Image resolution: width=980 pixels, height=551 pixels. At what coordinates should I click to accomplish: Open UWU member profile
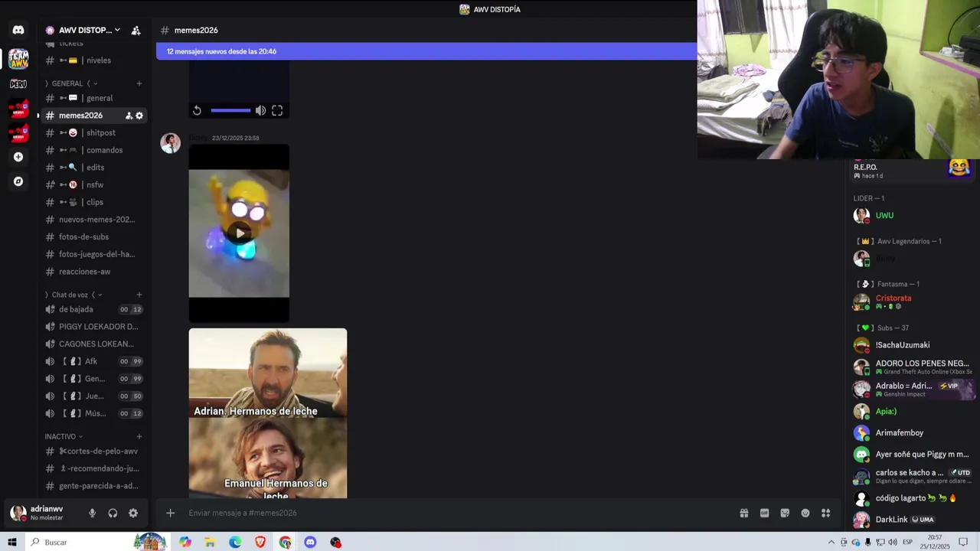pos(911,216)
